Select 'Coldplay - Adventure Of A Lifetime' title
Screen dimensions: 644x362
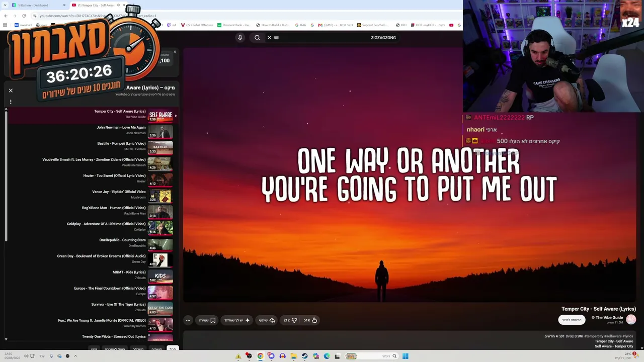[106, 224]
